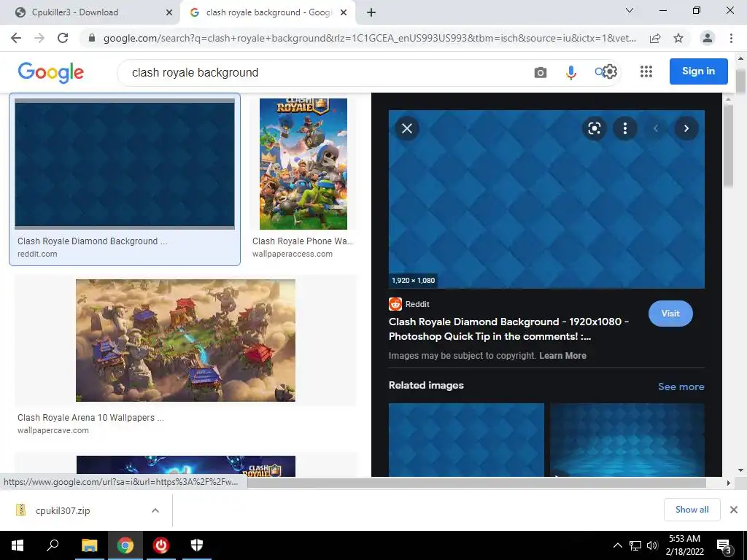This screenshot has height=560, width=747.
Task: Click the Google logo
Action: (x=50, y=72)
